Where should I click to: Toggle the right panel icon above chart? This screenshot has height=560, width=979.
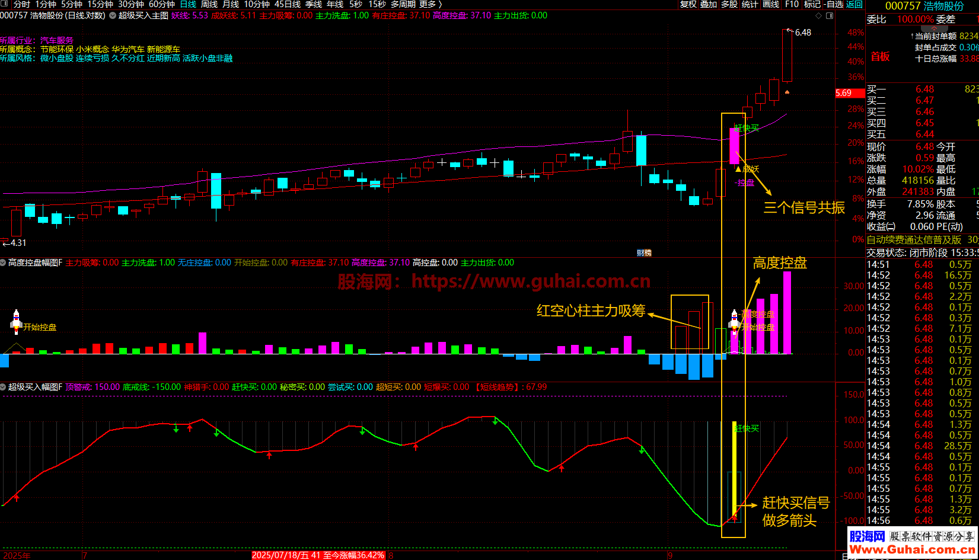click(x=830, y=15)
